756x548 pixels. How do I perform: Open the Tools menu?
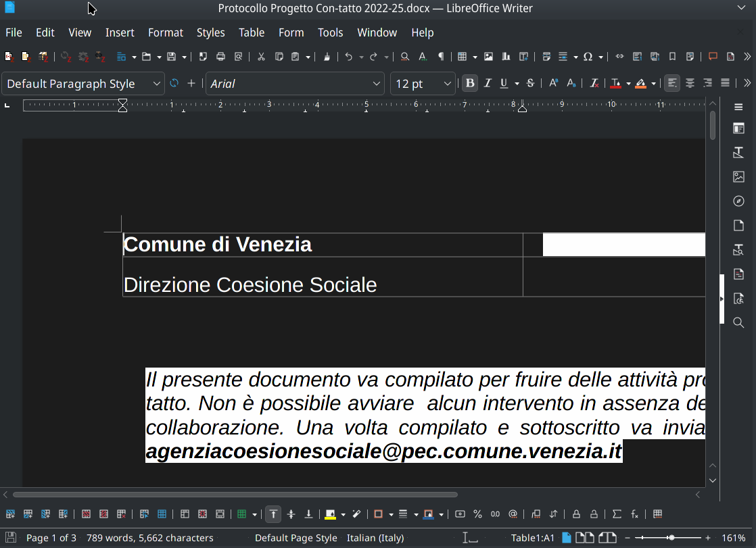coord(330,32)
